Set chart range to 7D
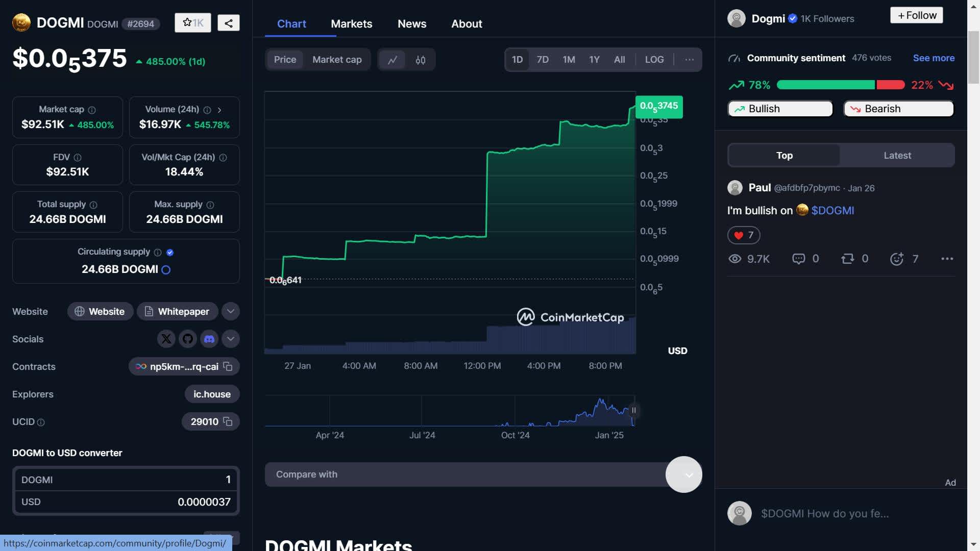Viewport: 980px width, 551px height. pyautogui.click(x=543, y=60)
